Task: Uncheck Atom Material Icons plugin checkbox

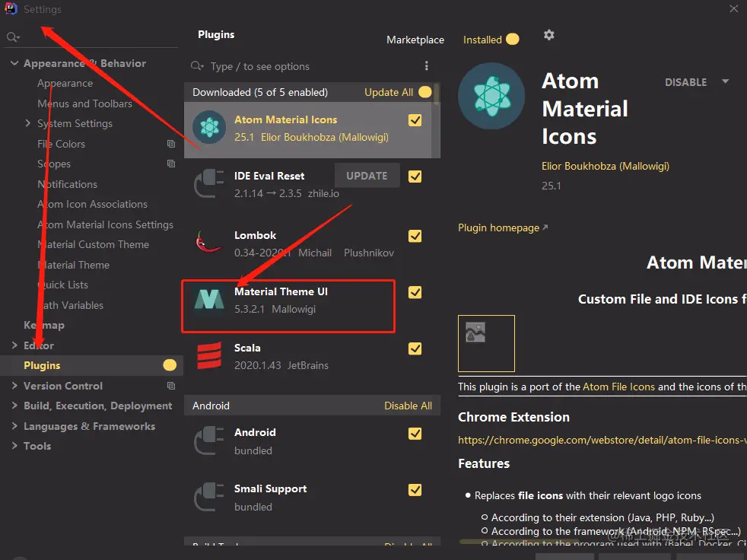Action: click(x=415, y=120)
